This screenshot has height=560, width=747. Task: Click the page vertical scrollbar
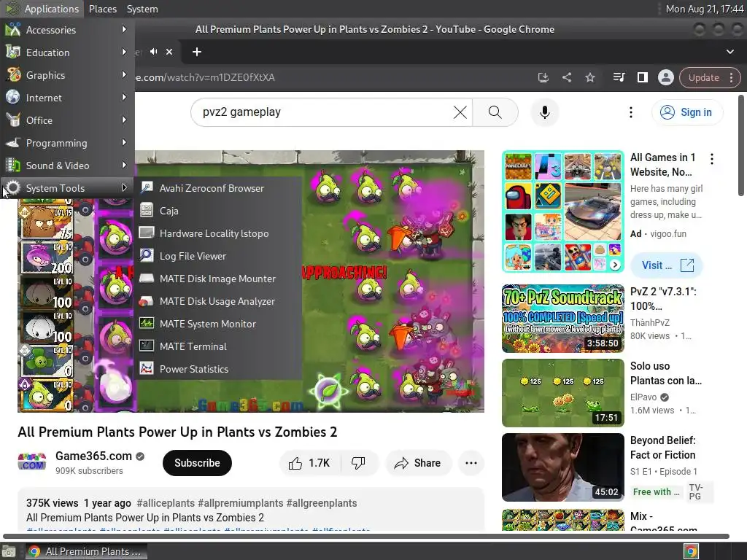pos(741,146)
